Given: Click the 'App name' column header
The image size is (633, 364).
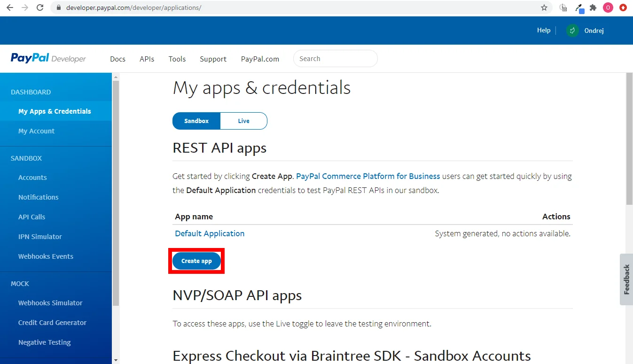Looking at the screenshot, I should (x=194, y=217).
